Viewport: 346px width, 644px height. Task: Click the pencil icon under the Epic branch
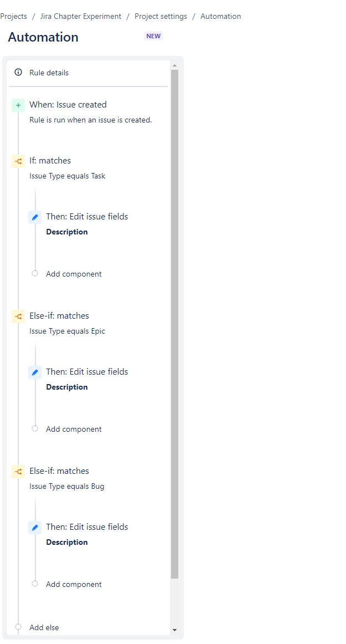point(35,372)
